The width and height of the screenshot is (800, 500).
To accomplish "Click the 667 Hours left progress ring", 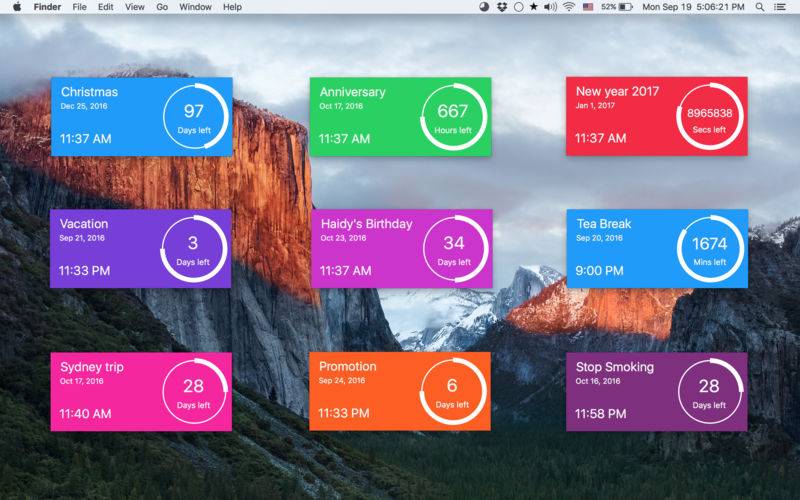I will coord(453,117).
